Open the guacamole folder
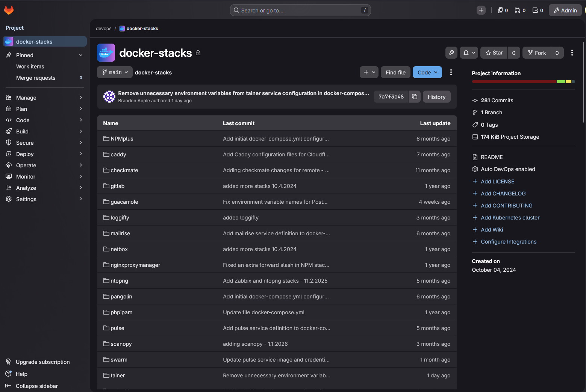 124,202
